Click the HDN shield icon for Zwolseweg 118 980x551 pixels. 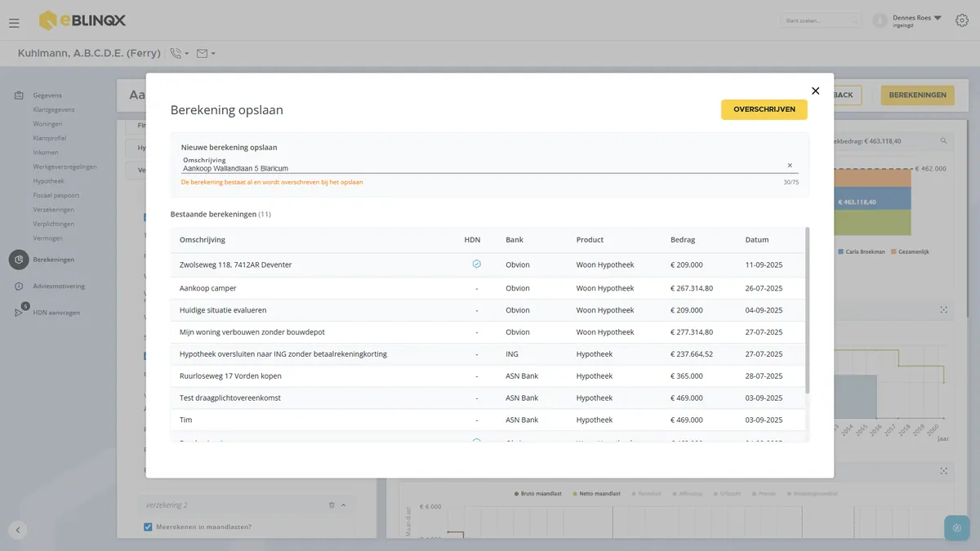[x=477, y=264]
